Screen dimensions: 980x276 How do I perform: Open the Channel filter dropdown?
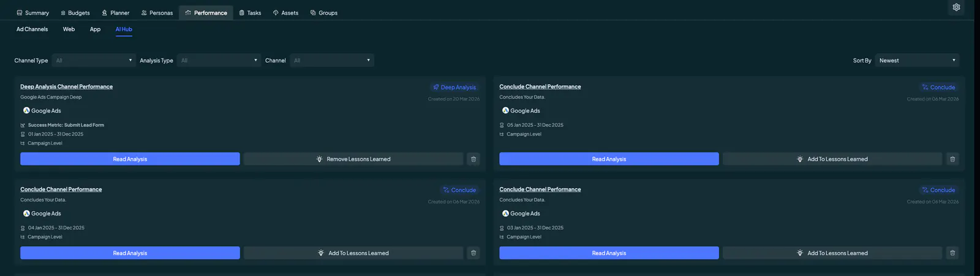[332, 60]
